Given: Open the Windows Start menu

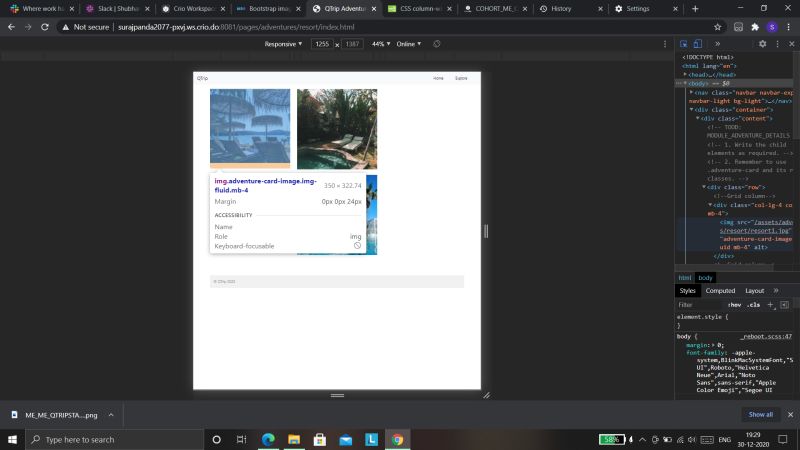Looking at the screenshot, I should pyautogui.click(x=12, y=439).
